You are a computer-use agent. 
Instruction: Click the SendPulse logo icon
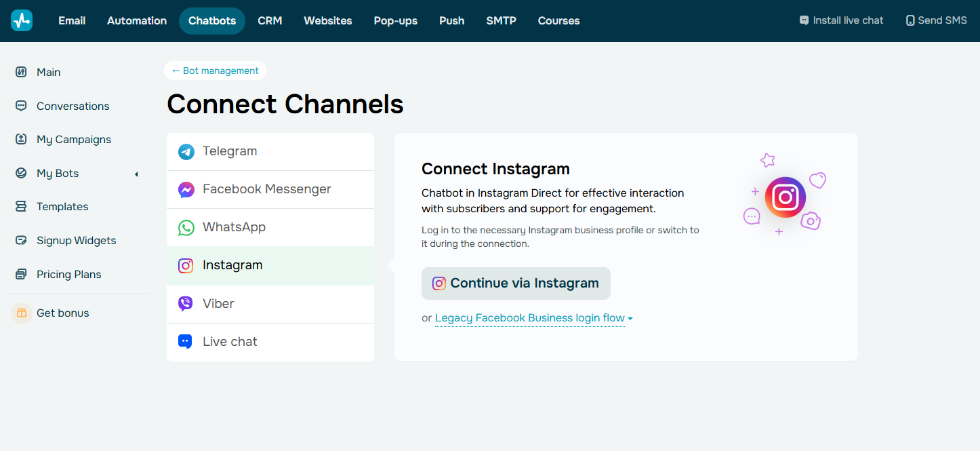pyautogui.click(x=22, y=20)
